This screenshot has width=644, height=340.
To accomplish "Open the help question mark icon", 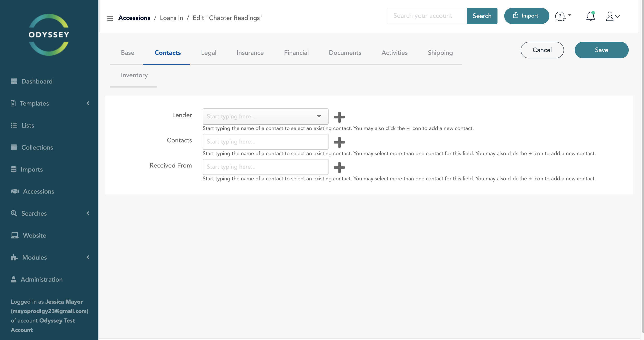I will 560,16.
